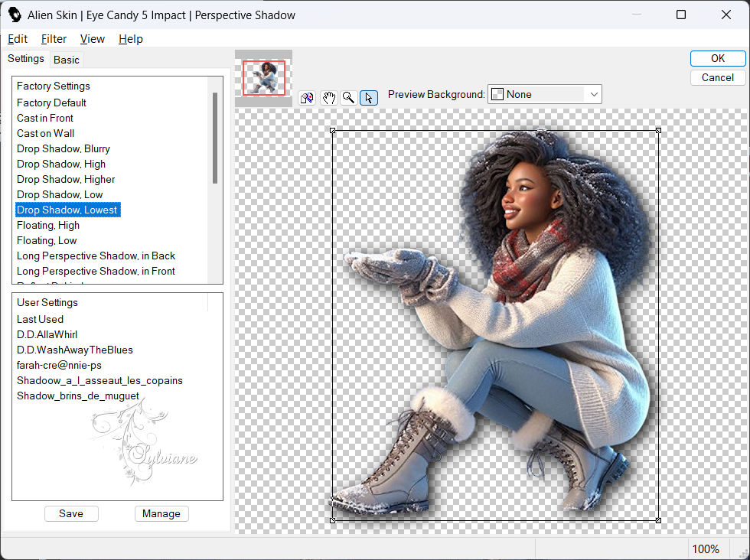Select the arrow Move tool

[x=369, y=98]
